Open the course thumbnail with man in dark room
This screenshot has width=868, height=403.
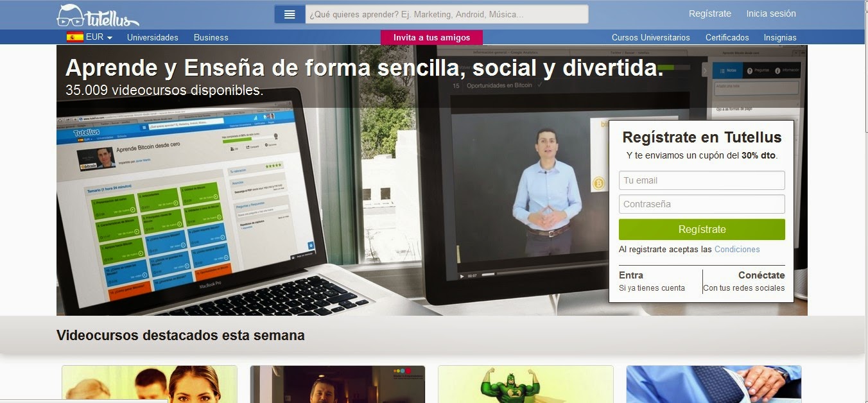[x=338, y=384]
